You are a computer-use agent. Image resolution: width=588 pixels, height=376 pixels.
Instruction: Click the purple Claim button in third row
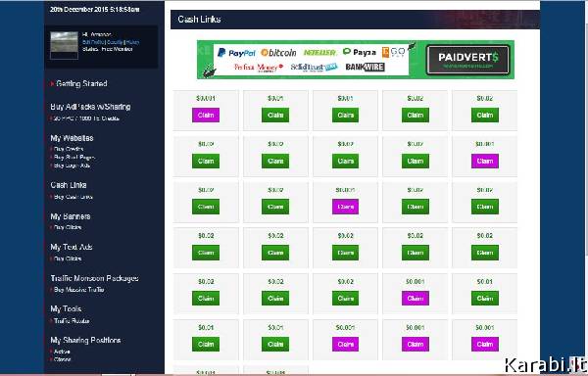(x=345, y=207)
